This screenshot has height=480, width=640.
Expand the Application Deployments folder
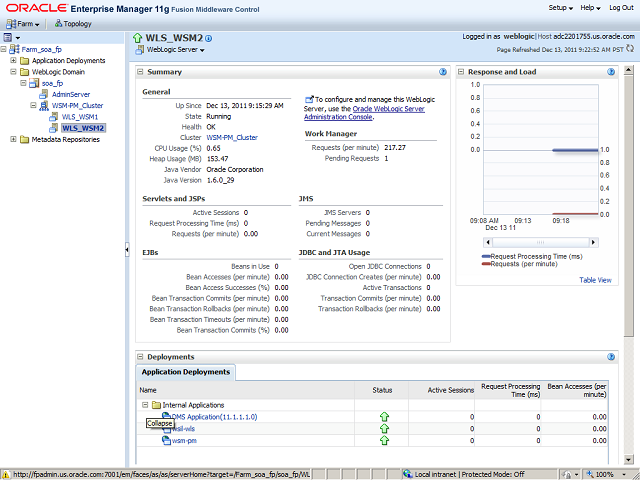click(x=13, y=60)
